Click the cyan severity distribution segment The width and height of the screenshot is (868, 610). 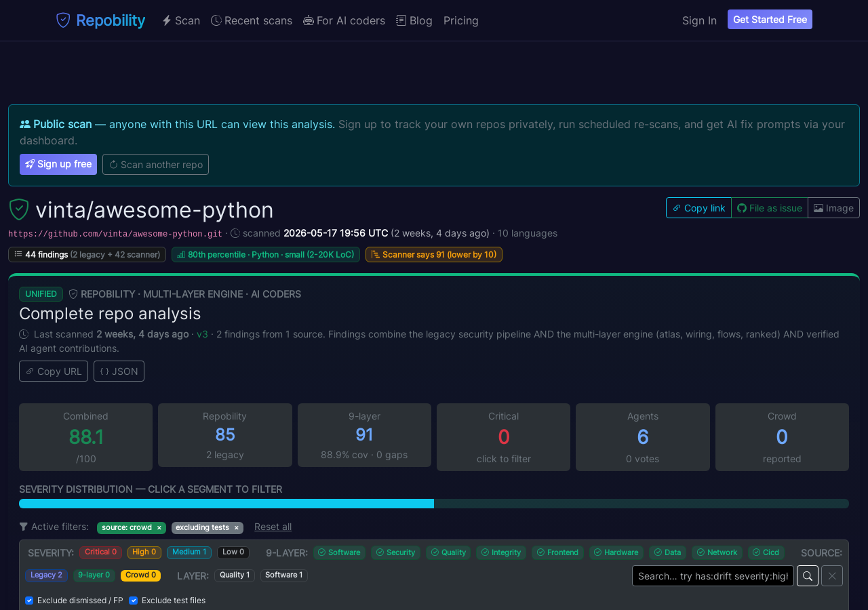click(226, 504)
